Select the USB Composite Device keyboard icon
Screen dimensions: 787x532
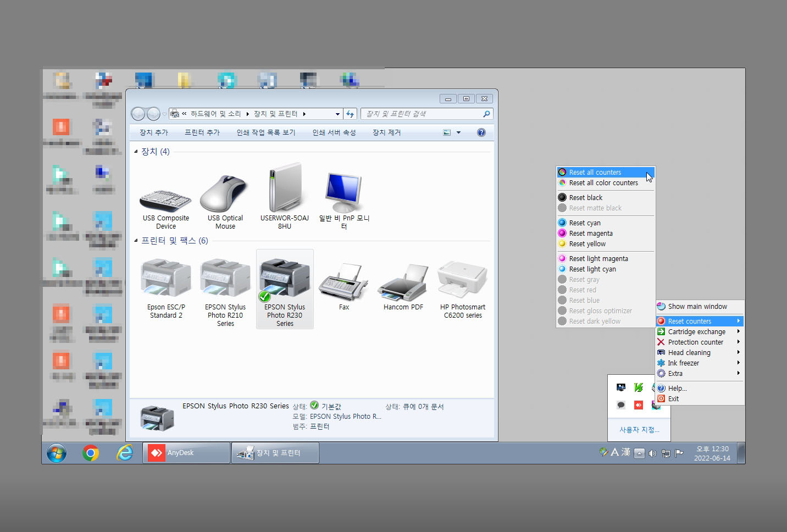click(x=166, y=201)
